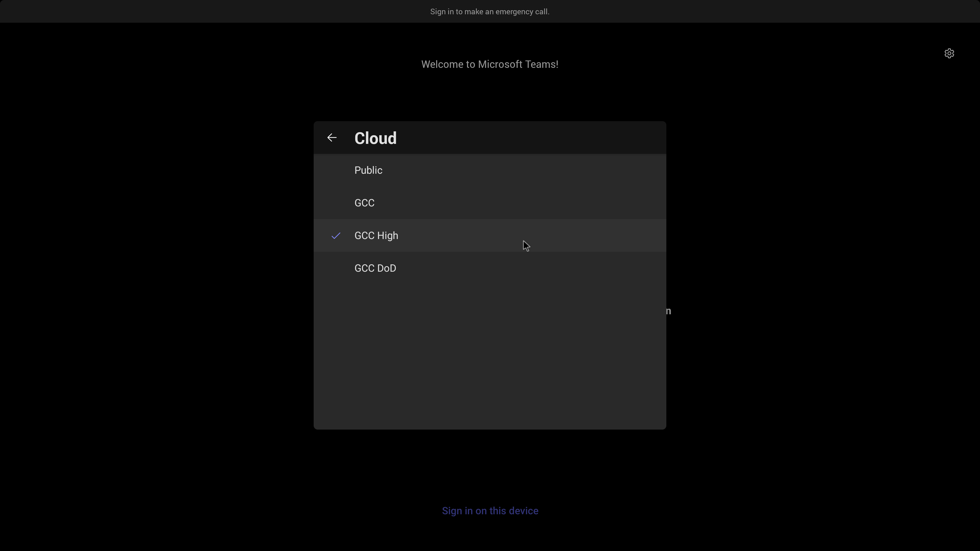Select the Public cloud option

(368, 170)
